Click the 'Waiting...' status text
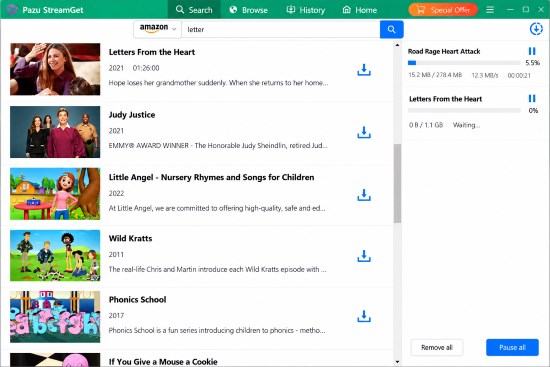This screenshot has height=367, width=550. click(x=466, y=125)
